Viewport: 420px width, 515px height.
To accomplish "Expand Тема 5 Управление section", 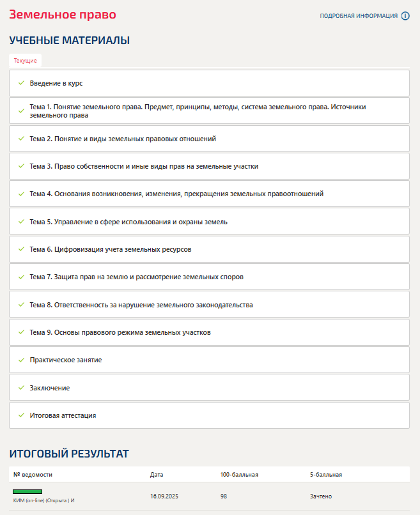I will point(128,222).
